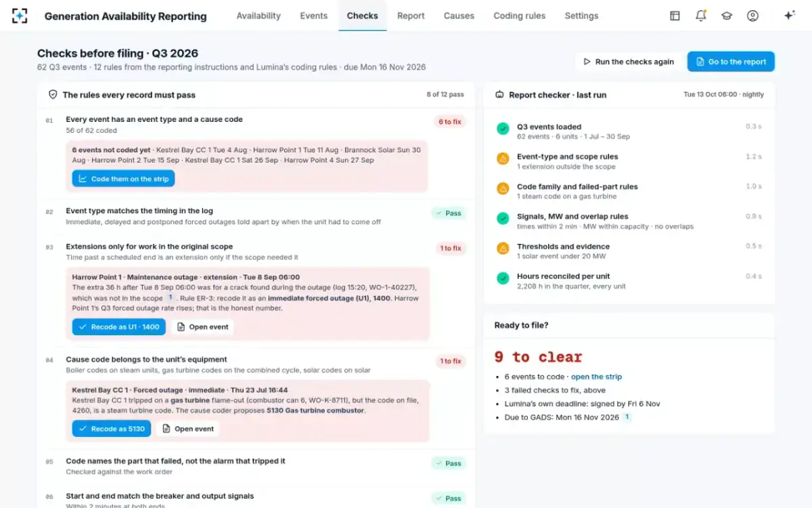
Task: Click 1 to fix badge on rule 04
Action: (449, 361)
